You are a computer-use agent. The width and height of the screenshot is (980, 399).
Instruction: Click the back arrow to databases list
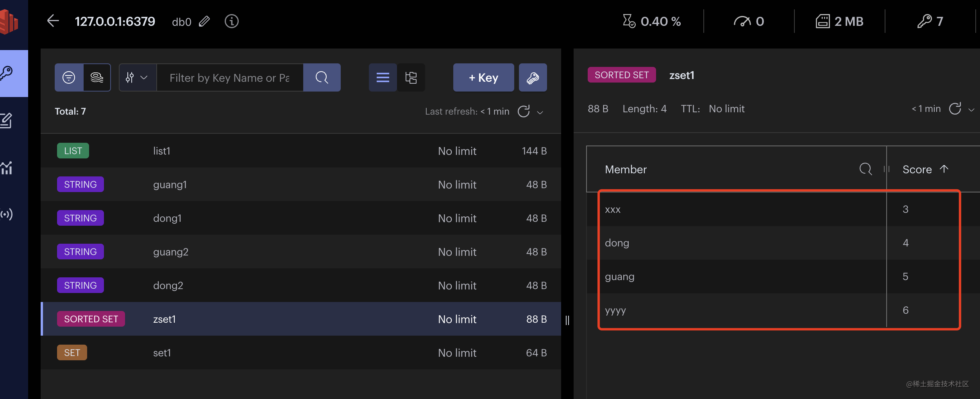53,21
